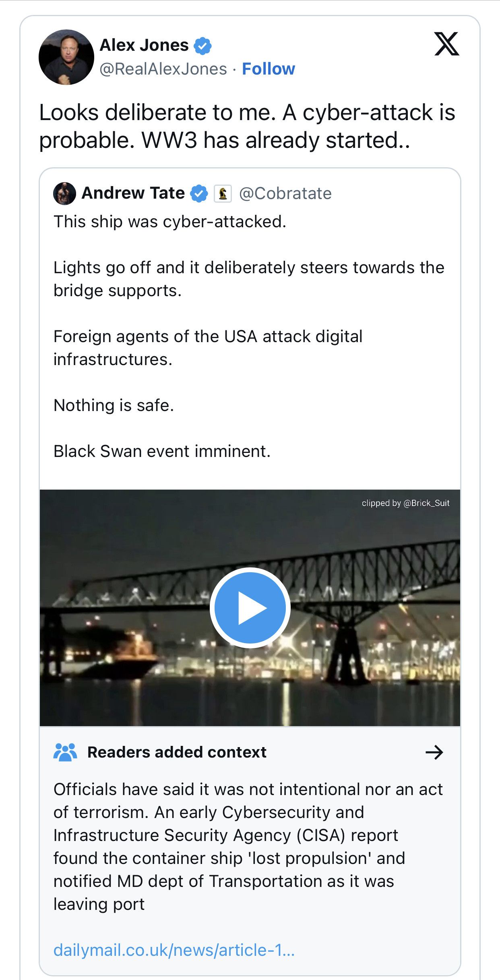Click the community note text about officials
The height and width of the screenshot is (980, 500).
click(248, 846)
